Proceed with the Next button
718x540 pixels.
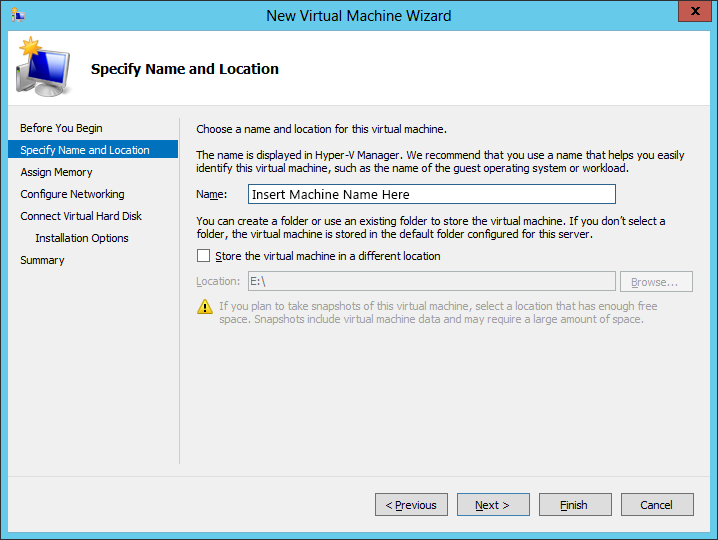(493, 505)
